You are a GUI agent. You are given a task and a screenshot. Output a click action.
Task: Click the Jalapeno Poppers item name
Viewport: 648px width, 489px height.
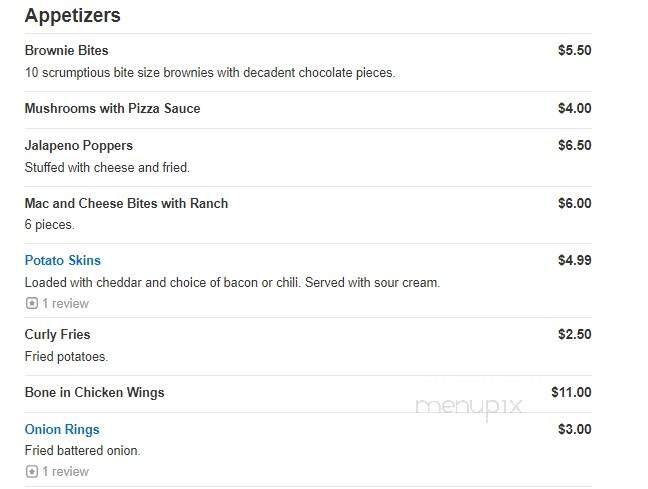[x=78, y=145]
